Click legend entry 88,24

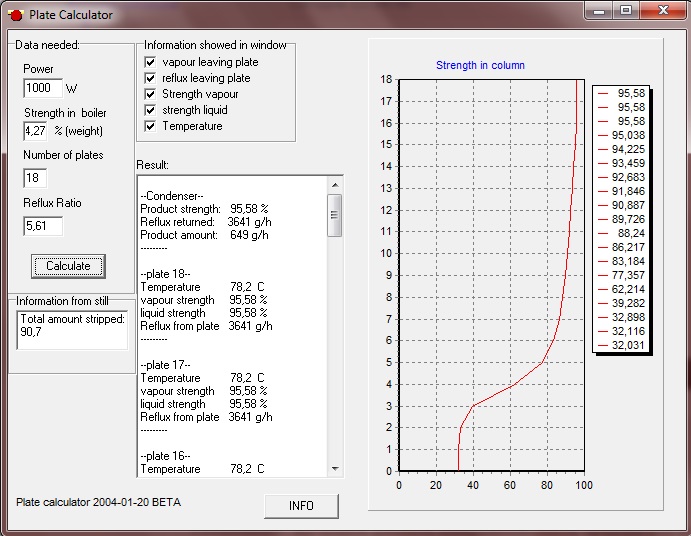[621, 233]
